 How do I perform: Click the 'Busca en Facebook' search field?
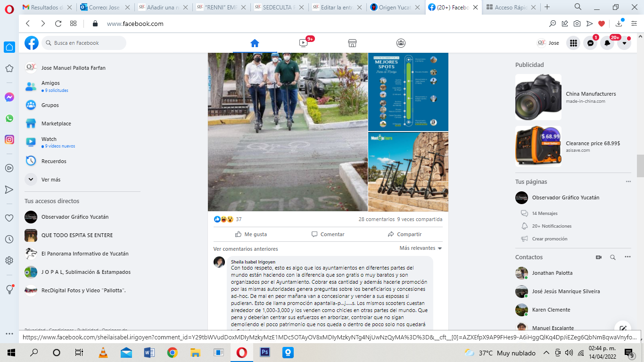[85, 43]
